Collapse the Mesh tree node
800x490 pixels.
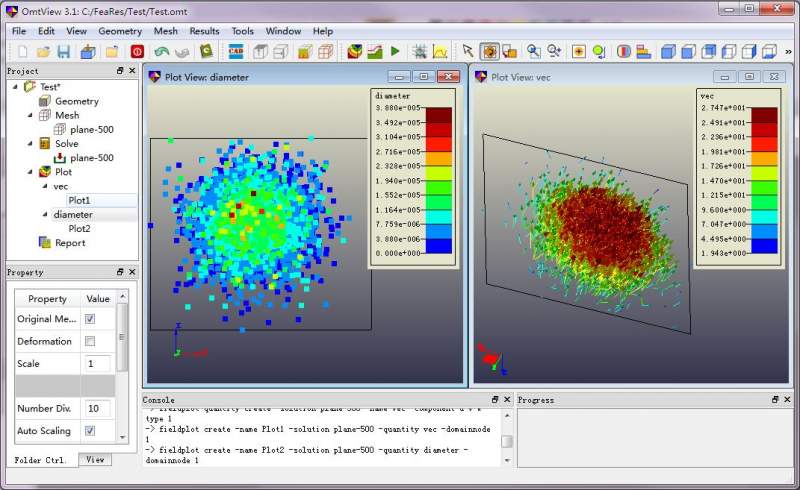31,115
